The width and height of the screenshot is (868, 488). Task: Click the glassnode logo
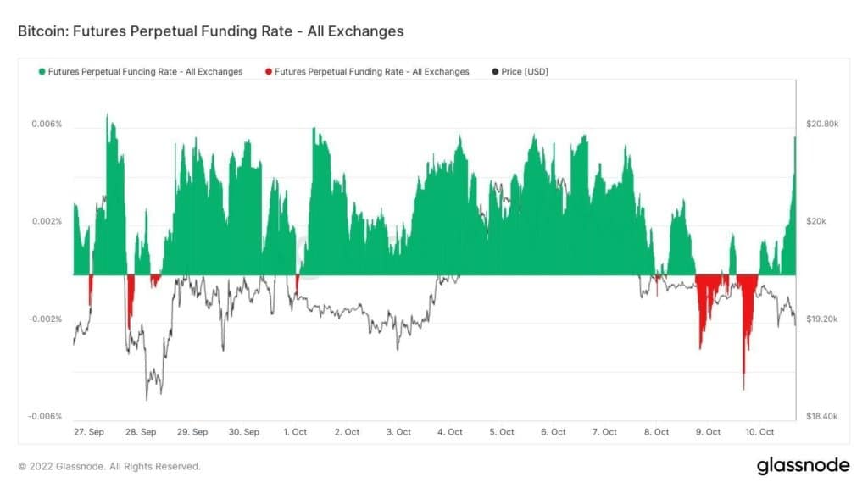point(804,465)
